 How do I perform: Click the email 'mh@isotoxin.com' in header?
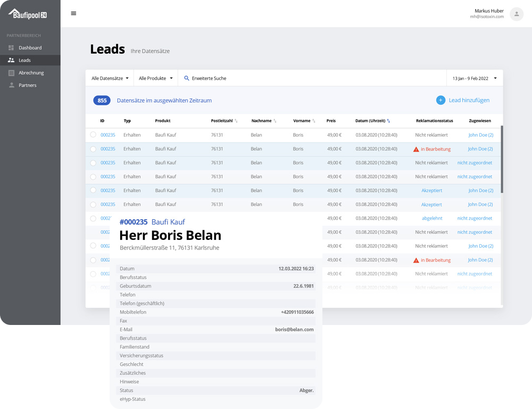[487, 16]
